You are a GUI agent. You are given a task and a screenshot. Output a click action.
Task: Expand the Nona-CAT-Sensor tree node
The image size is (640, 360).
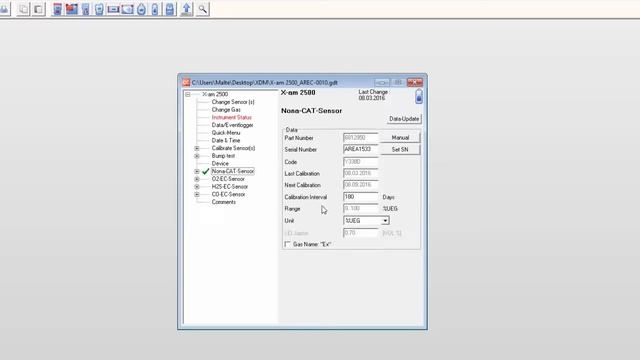pos(197,171)
